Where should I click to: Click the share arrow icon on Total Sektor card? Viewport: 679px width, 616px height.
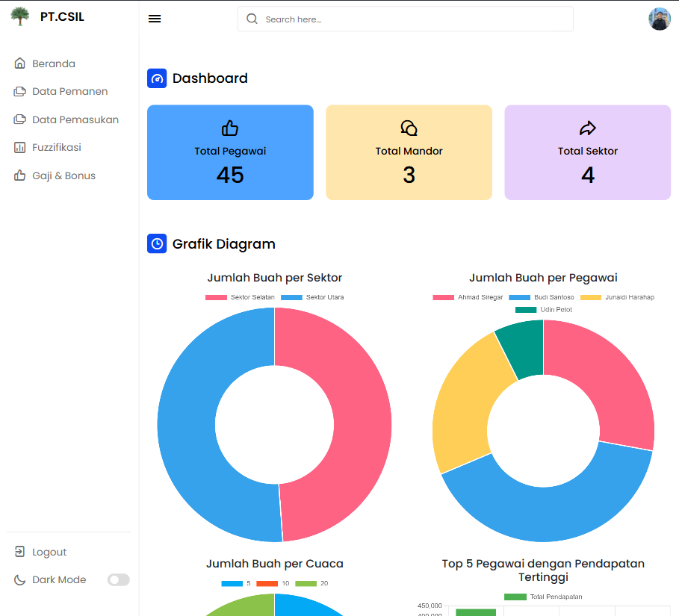coord(588,128)
